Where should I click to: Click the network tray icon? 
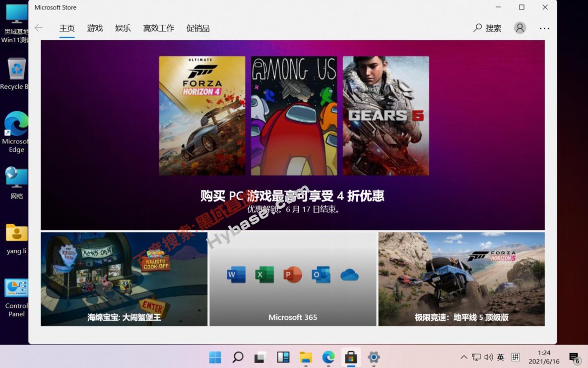(476, 357)
